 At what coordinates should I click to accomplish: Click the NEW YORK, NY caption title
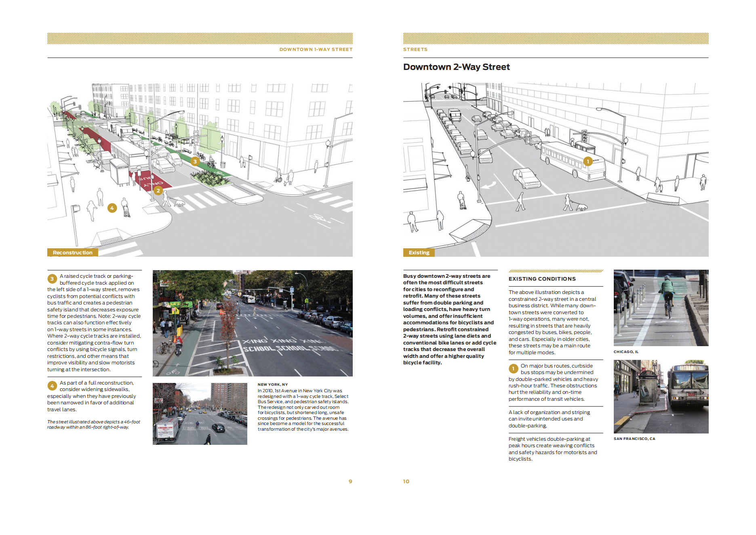pos(273,385)
